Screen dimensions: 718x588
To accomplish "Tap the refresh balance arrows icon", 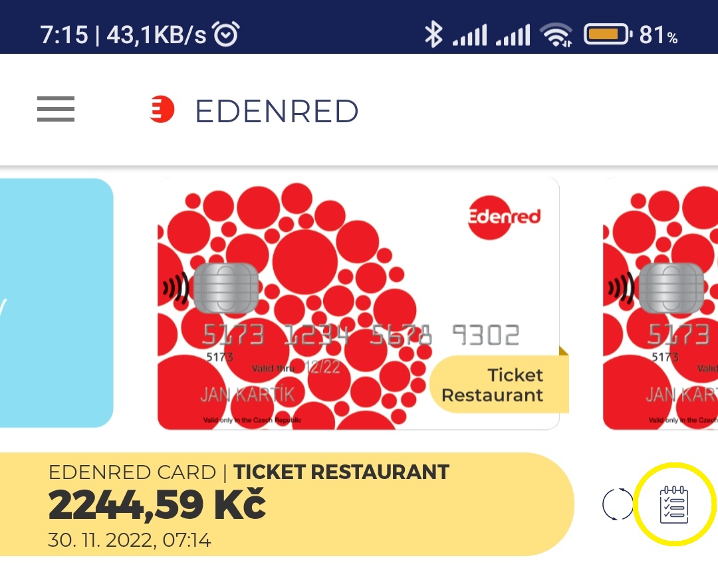I will [x=617, y=504].
